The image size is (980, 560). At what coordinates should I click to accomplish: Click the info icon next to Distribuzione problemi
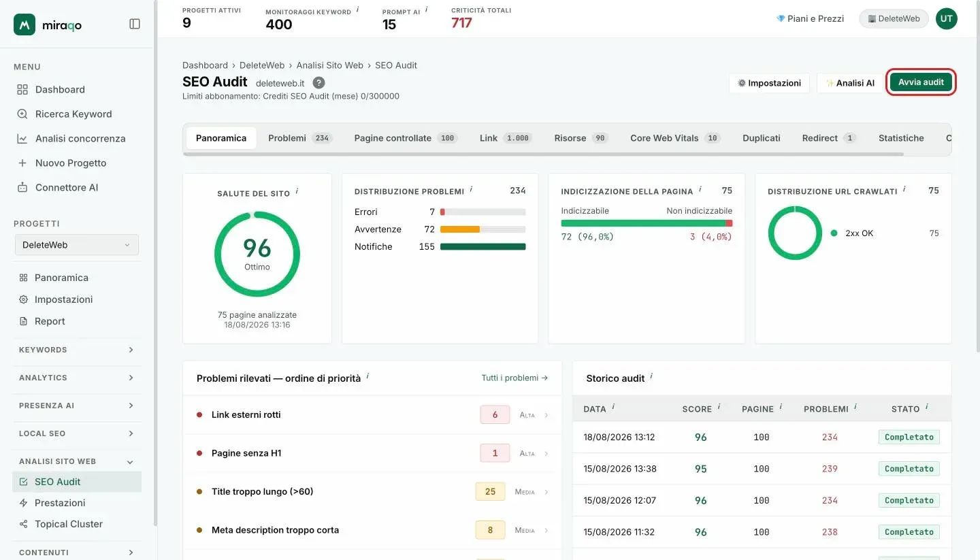pyautogui.click(x=471, y=190)
